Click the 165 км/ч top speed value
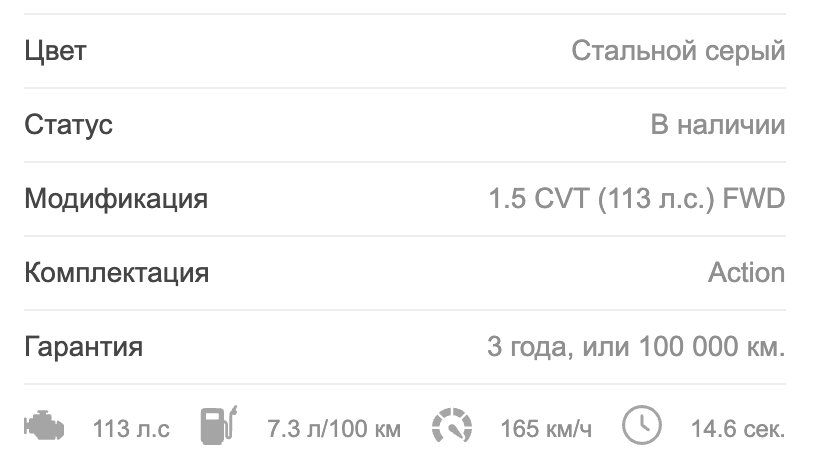Image resolution: width=814 pixels, height=472 pixels. coord(546,430)
